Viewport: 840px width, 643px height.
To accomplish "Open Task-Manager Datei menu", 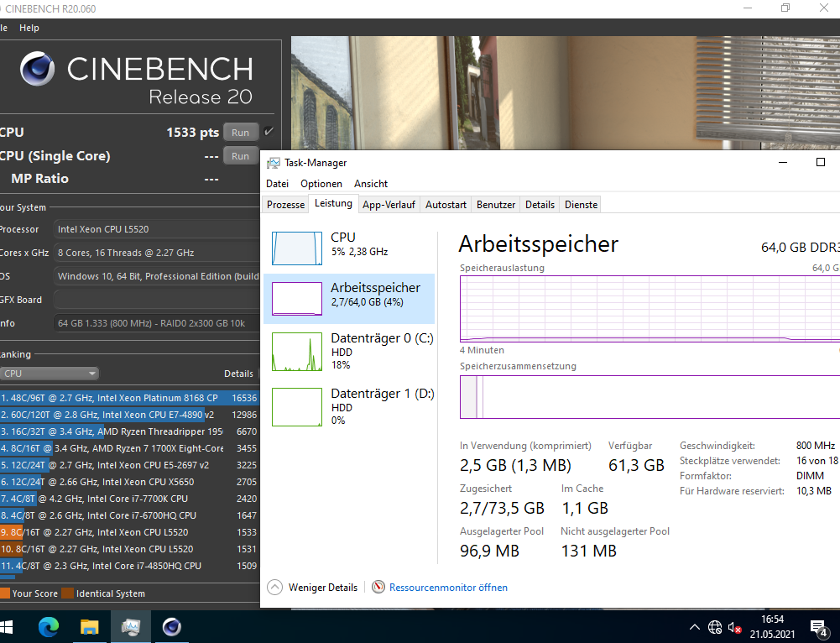I will pyautogui.click(x=277, y=184).
